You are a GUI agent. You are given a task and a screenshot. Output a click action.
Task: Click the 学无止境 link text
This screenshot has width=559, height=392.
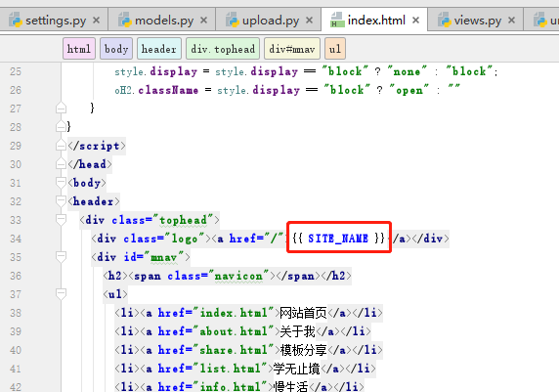pyautogui.click(x=297, y=369)
